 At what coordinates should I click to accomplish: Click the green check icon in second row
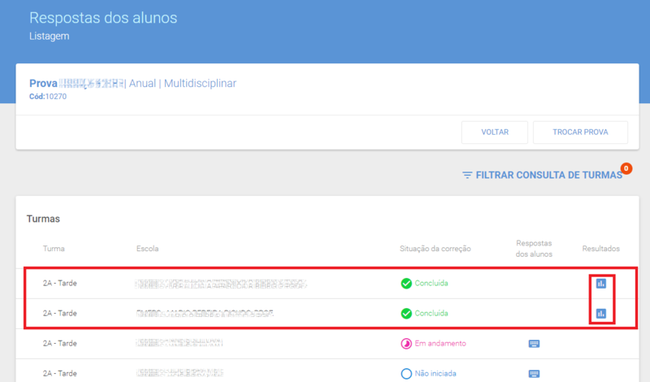click(406, 313)
